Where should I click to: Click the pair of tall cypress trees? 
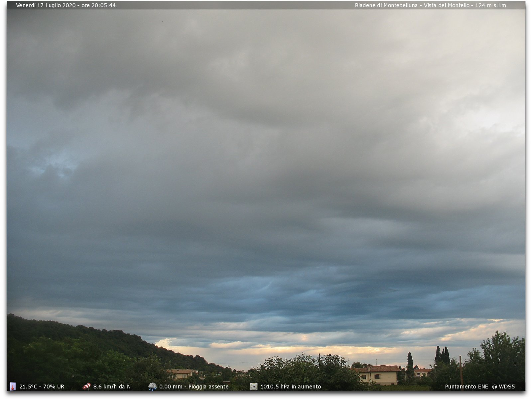pyautogui.click(x=443, y=356)
